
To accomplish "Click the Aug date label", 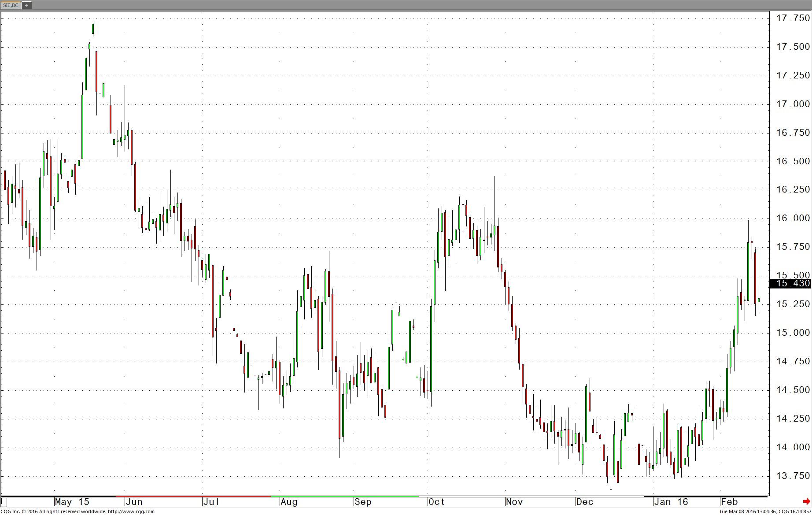I will pyautogui.click(x=289, y=502).
